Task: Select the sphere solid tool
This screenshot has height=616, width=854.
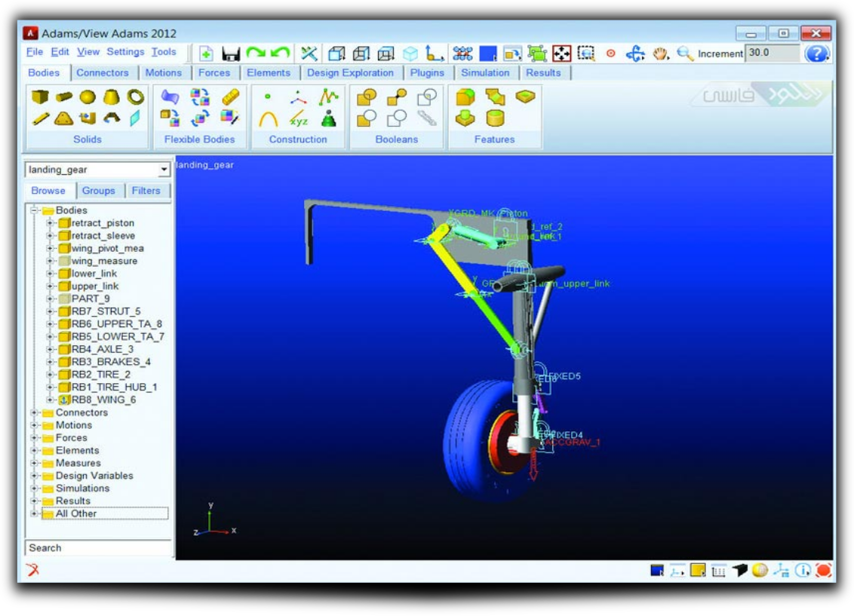Action: (x=88, y=97)
